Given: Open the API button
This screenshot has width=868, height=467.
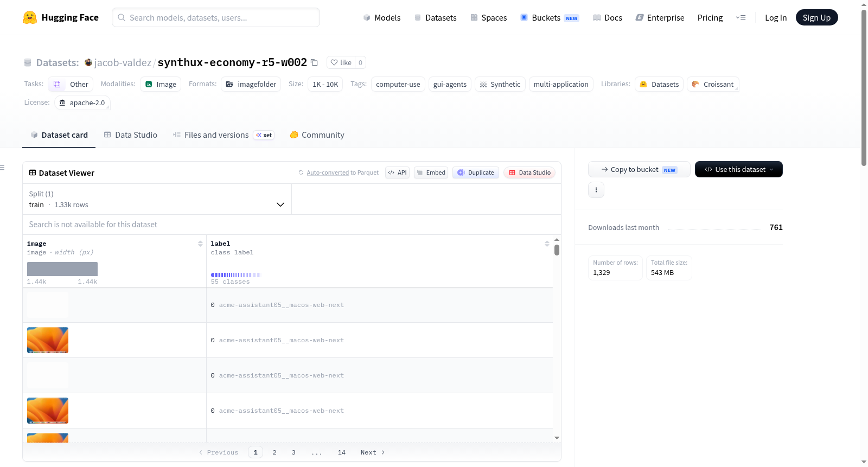Looking at the screenshot, I should 397,172.
